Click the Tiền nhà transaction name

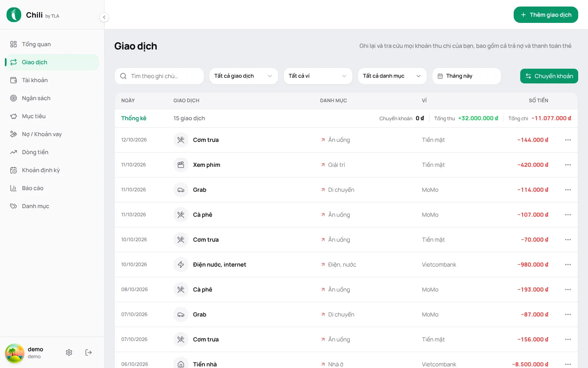(205, 364)
